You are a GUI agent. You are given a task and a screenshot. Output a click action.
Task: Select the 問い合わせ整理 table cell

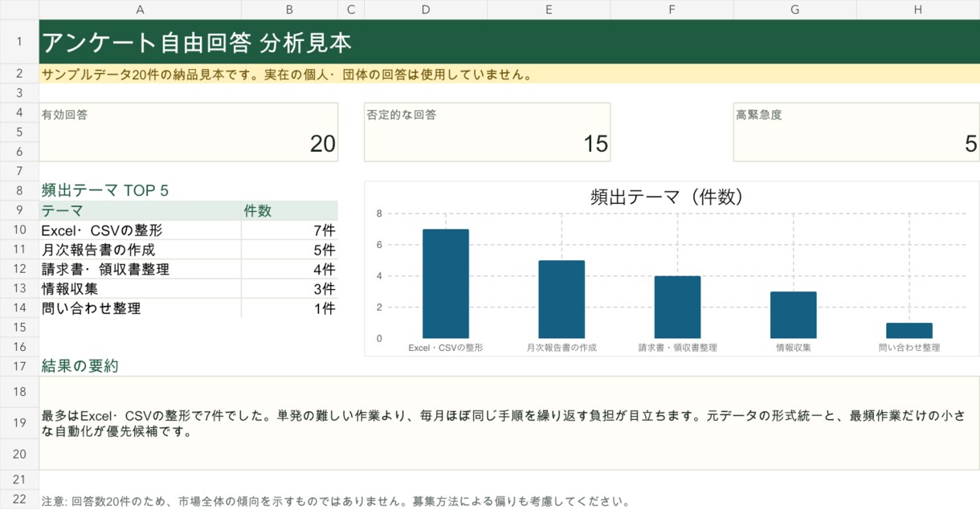140,307
